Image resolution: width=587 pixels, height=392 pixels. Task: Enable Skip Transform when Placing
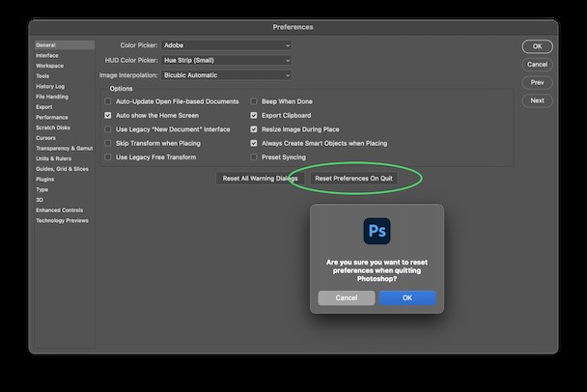108,143
